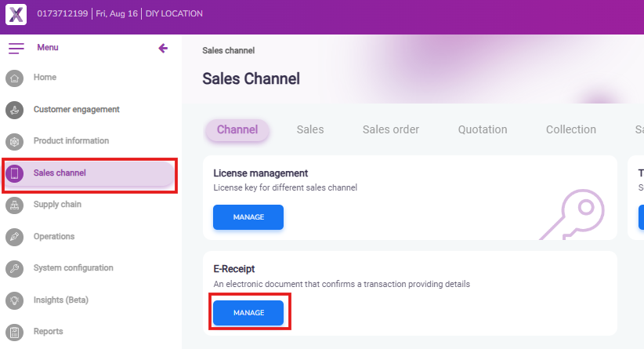Collapse sidebar with purple back arrow

[x=163, y=49]
